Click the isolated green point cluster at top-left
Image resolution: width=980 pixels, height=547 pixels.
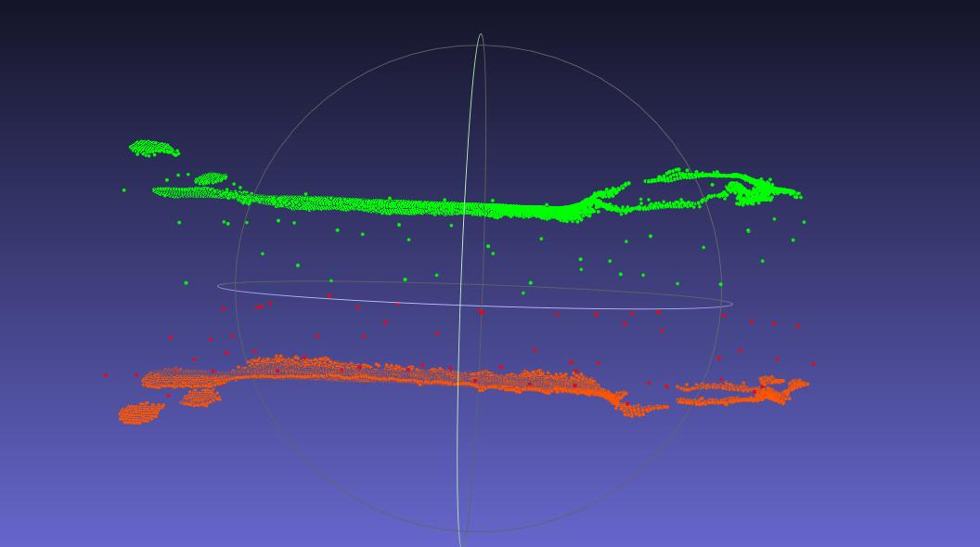pos(150,148)
